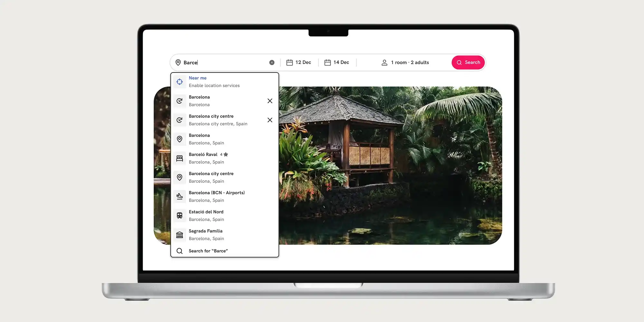Click the calendar icon next to 12 Dec
644x322 pixels.
289,62
